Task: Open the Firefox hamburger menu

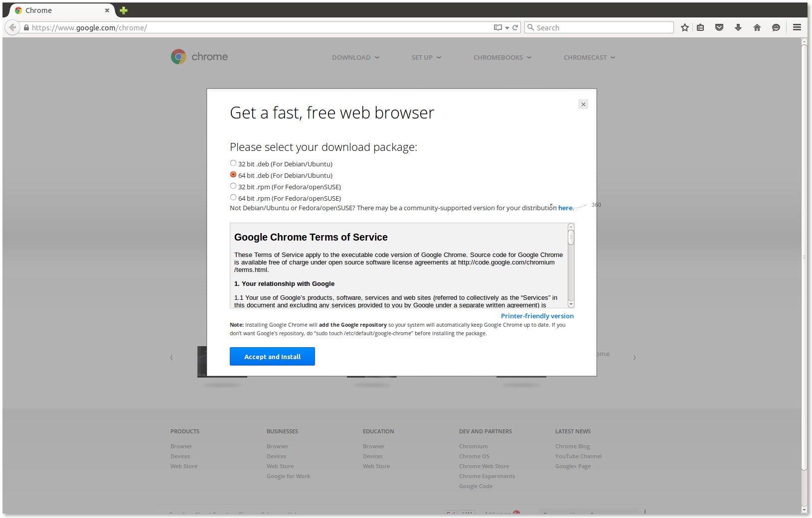Action: coord(796,27)
